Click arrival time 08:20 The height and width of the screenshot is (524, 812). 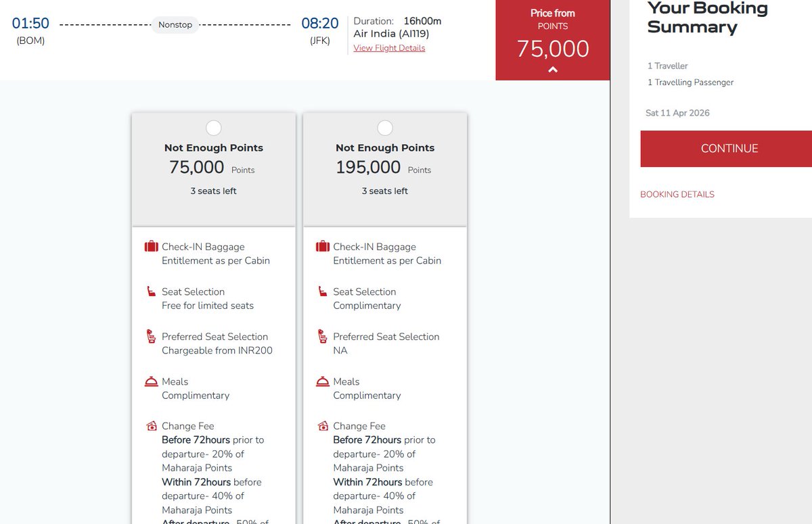[x=320, y=24]
